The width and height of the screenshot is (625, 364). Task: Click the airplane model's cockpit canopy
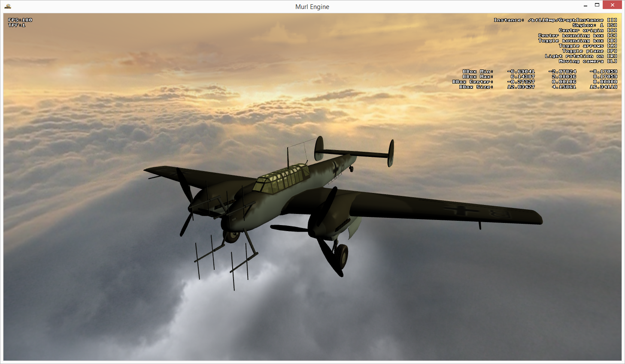281,178
